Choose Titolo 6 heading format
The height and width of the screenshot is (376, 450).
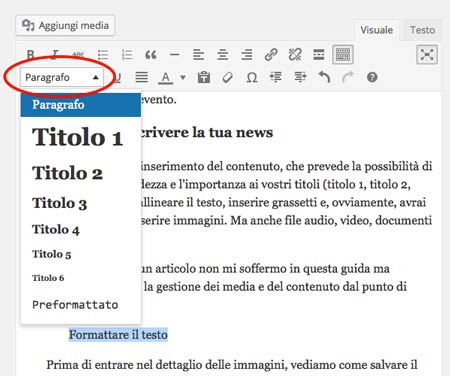(81, 278)
